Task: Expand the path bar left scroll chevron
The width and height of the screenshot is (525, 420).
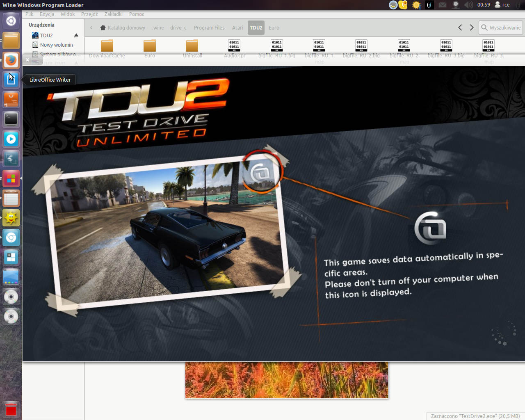Action: click(91, 27)
